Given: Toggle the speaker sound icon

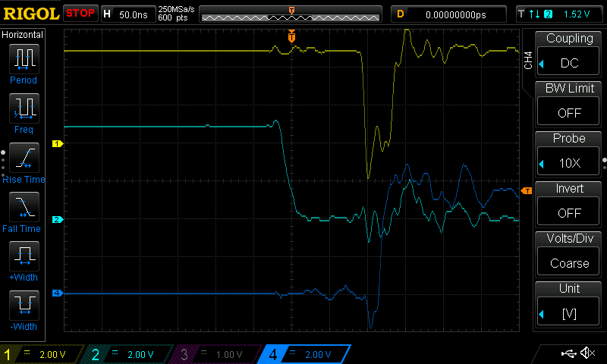Looking at the screenshot, I should (x=587, y=353).
